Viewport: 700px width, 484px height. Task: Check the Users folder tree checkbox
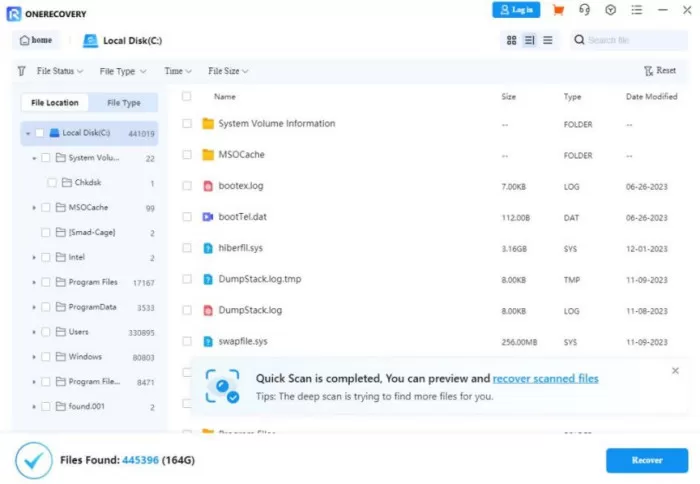tap(46, 332)
